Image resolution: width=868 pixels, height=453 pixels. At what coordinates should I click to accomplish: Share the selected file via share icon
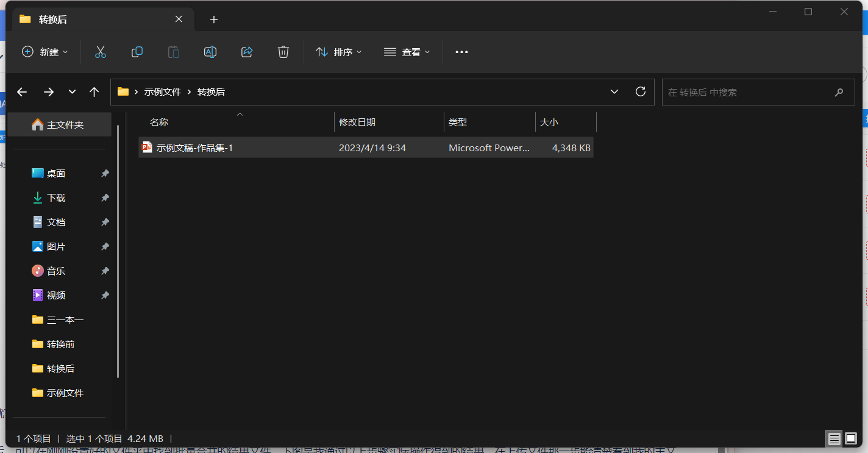246,52
